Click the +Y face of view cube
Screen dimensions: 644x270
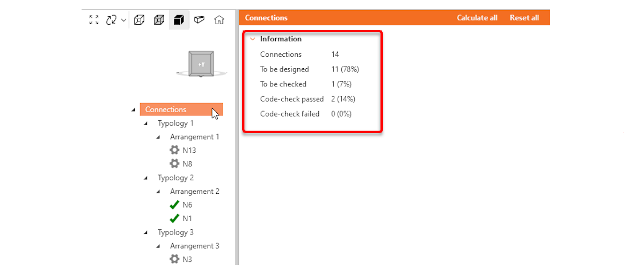pyautogui.click(x=201, y=64)
